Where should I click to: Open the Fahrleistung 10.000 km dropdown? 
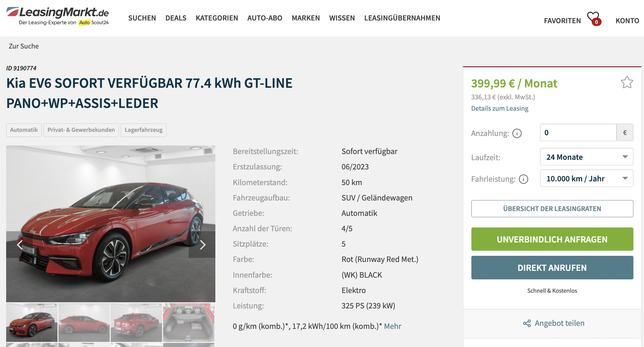click(587, 178)
